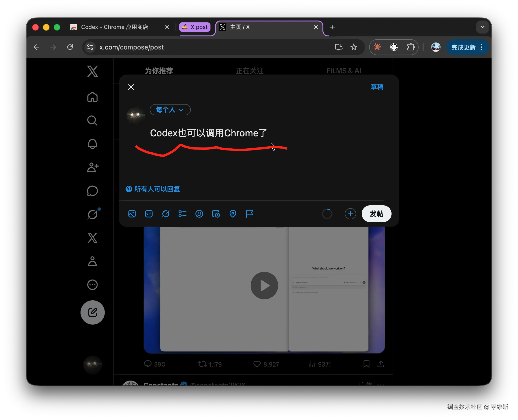
Task: Add media with the image icon
Action: (132, 214)
